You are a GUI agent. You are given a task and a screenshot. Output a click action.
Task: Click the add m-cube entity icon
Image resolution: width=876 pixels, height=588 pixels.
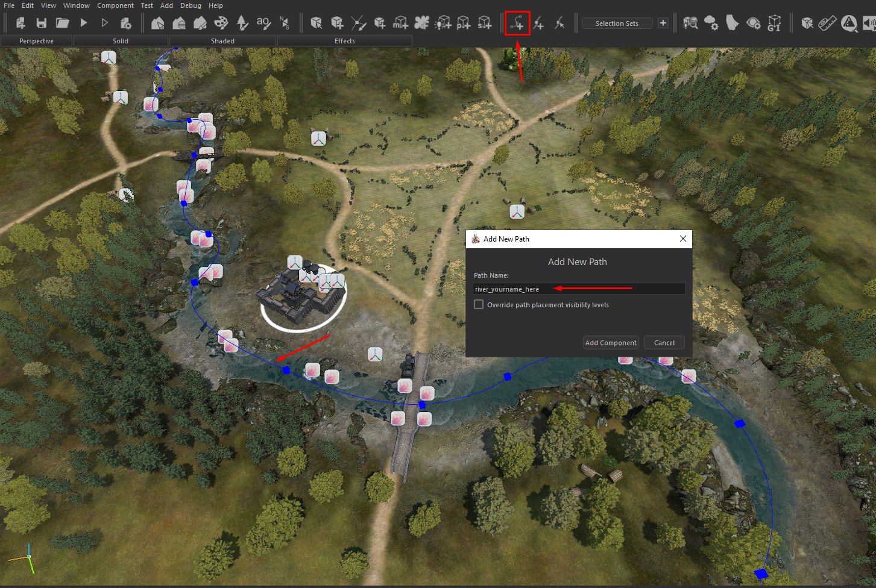tap(400, 23)
